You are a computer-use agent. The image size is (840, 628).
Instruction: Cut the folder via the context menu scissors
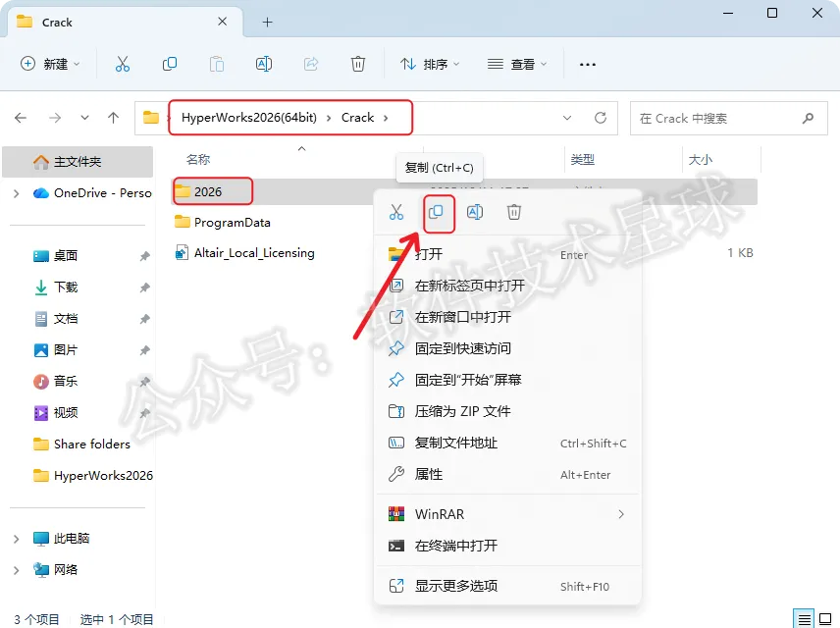click(x=396, y=212)
